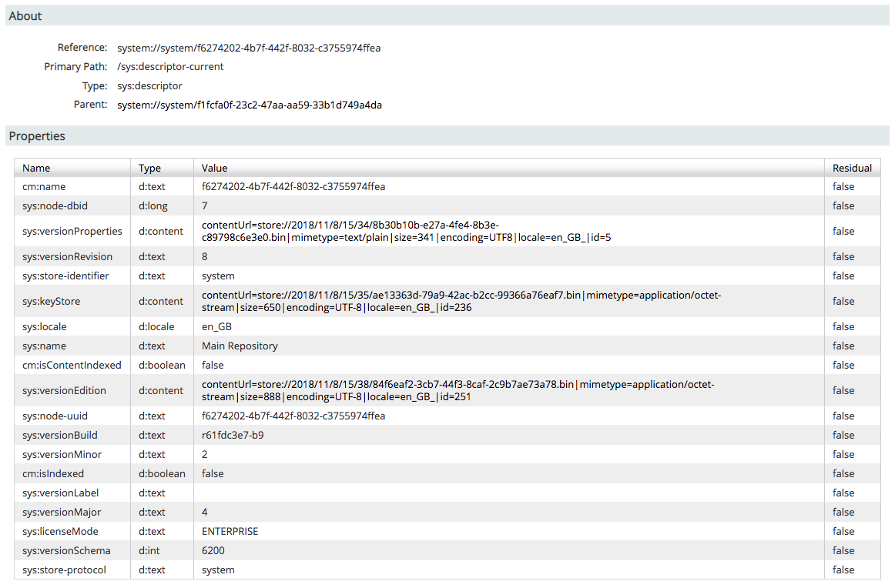Select the sys:versionMinor property name
The height and width of the screenshot is (588, 895).
coord(62,455)
